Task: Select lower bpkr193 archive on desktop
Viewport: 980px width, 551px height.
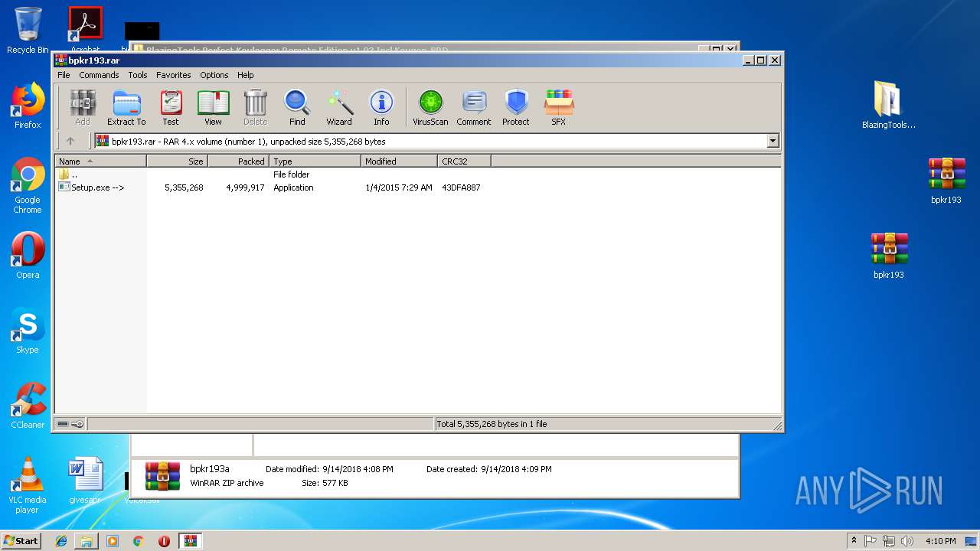Action: coord(888,256)
